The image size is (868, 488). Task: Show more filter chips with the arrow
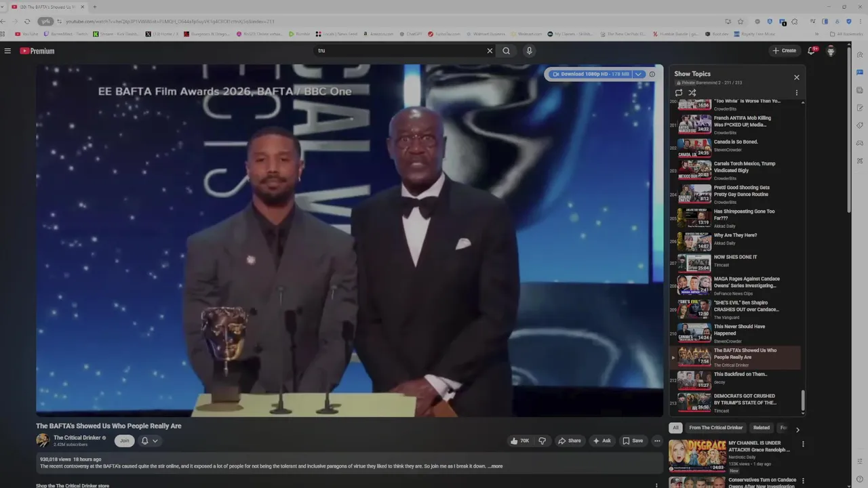pyautogui.click(x=797, y=429)
